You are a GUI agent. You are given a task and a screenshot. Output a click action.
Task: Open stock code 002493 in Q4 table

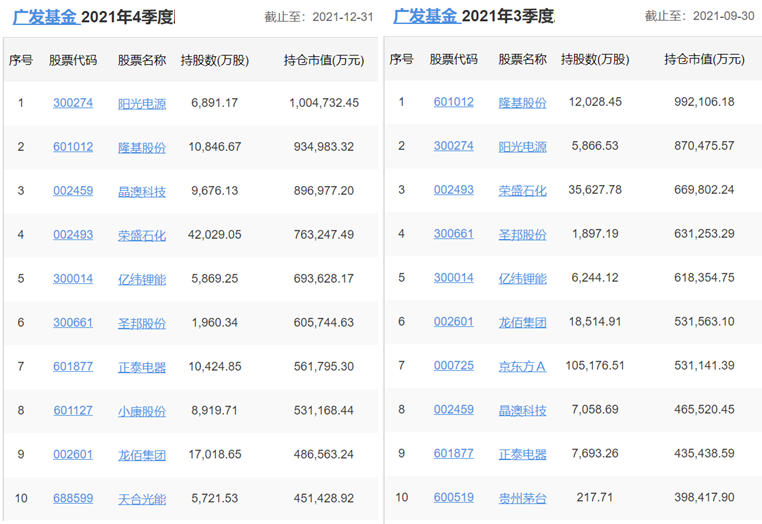click(x=73, y=235)
